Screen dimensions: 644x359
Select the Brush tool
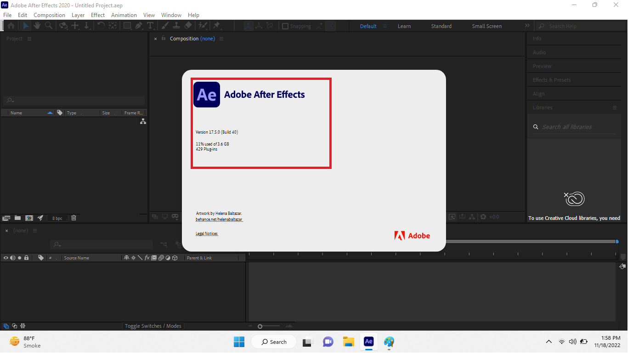[165, 26]
